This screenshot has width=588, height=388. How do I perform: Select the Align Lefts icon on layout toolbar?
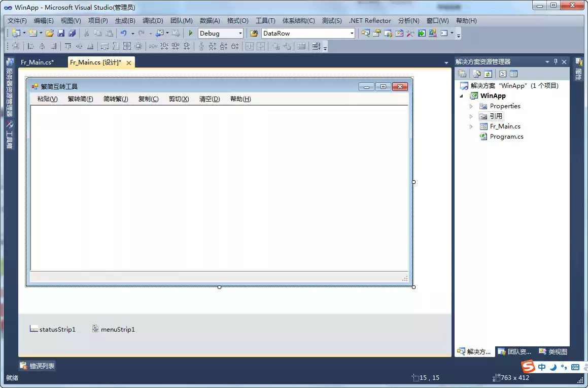click(x=29, y=46)
